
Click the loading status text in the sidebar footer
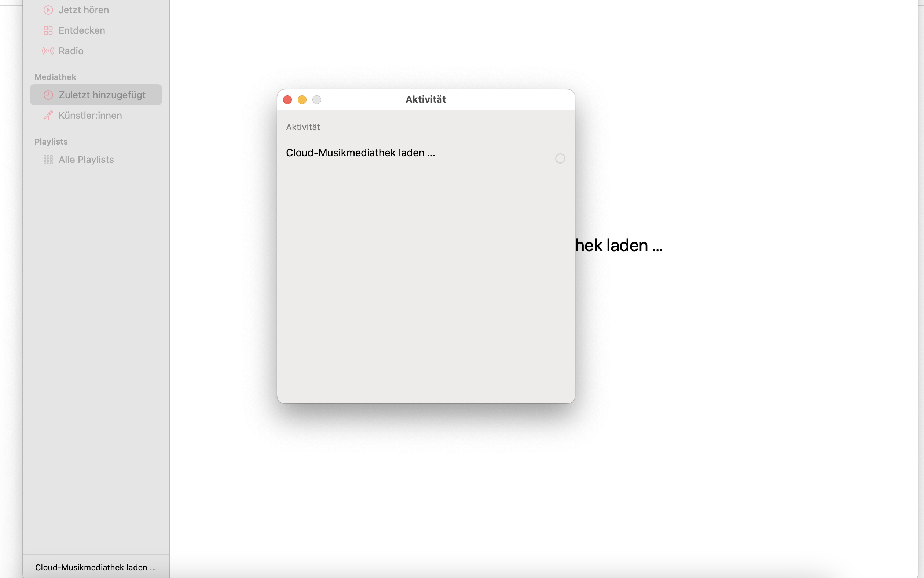pyautogui.click(x=96, y=567)
